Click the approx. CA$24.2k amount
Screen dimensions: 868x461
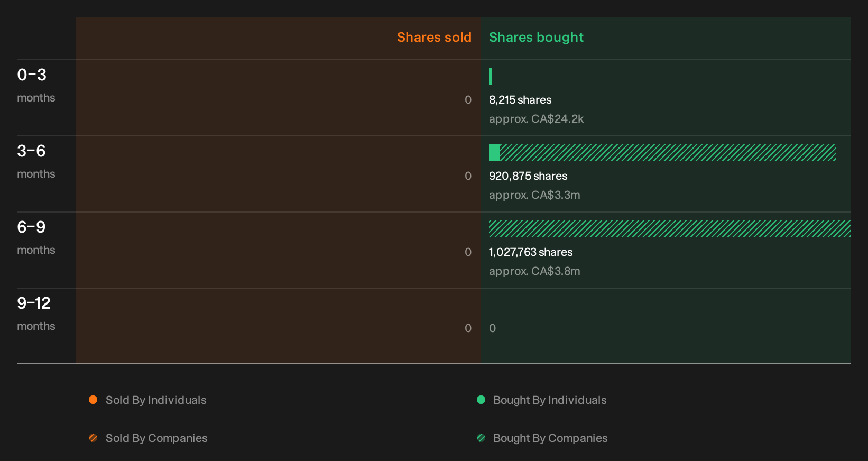[x=536, y=119]
